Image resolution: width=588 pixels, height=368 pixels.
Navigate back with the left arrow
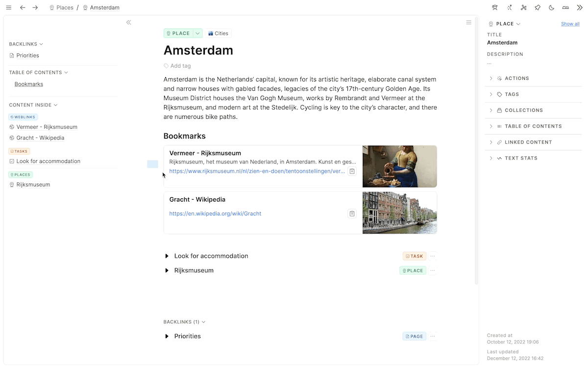pos(23,8)
